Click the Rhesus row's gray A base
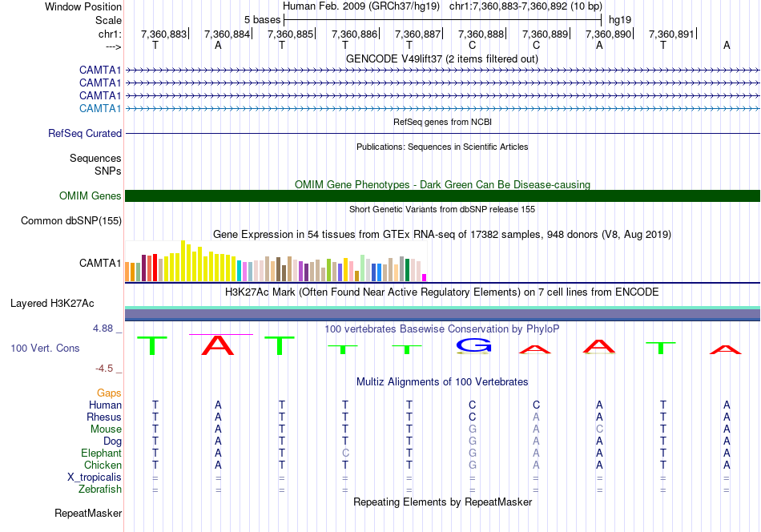The height and width of the screenshot is (532, 761). pyautogui.click(x=536, y=417)
